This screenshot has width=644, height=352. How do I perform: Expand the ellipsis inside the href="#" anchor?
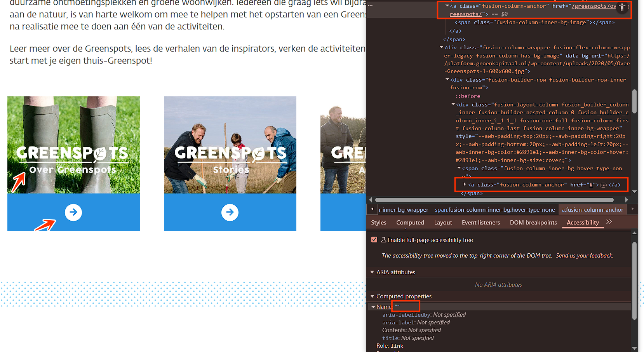pos(603,185)
